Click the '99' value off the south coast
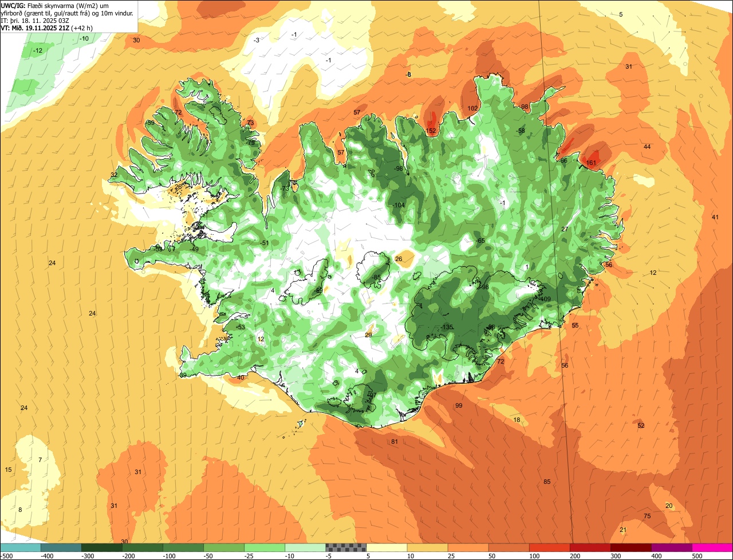 pos(459,405)
